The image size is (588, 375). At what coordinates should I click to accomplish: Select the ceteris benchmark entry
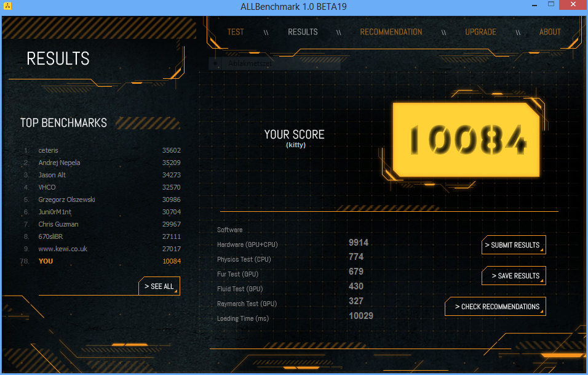101,150
